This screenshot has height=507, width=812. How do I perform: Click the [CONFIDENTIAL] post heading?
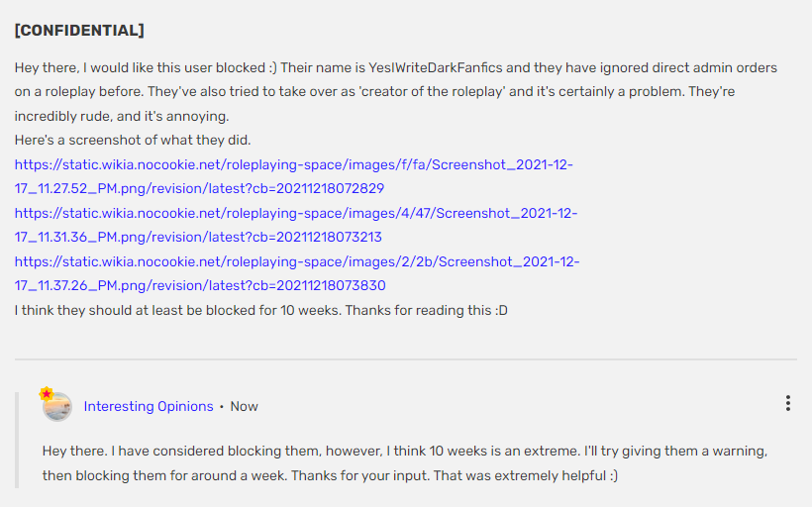[79, 31]
